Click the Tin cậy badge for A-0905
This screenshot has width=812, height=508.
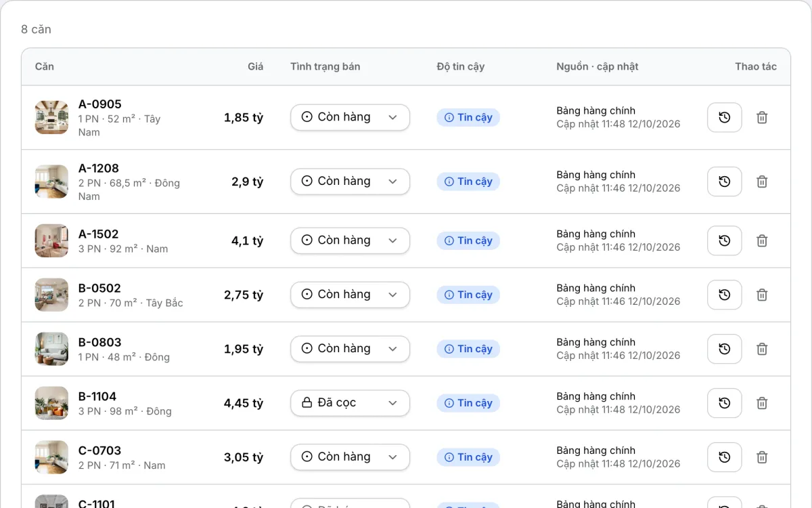point(468,117)
